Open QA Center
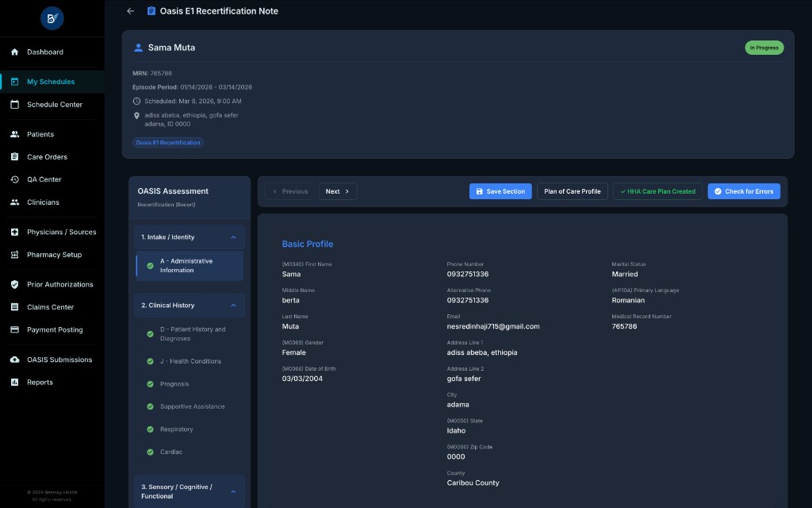The width and height of the screenshot is (812, 508). 52,179
